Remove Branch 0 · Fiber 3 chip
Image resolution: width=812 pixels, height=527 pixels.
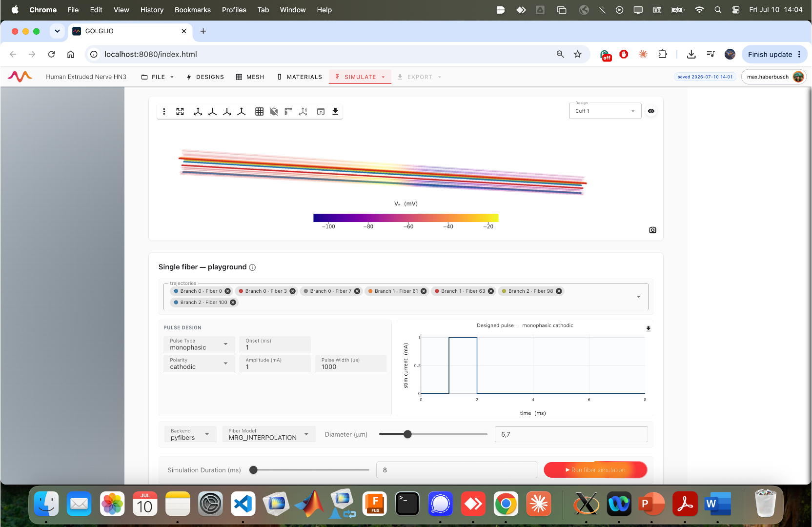[292, 291]
